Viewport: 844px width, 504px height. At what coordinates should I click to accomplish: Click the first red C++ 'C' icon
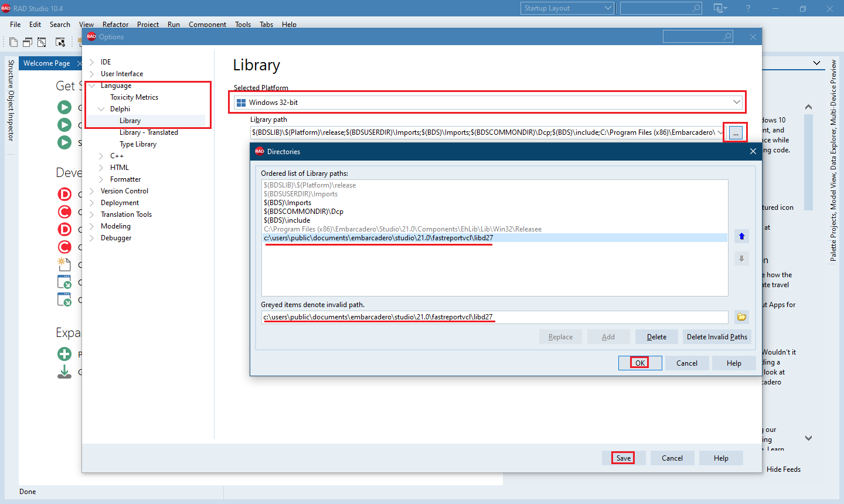tap(64, 212)
